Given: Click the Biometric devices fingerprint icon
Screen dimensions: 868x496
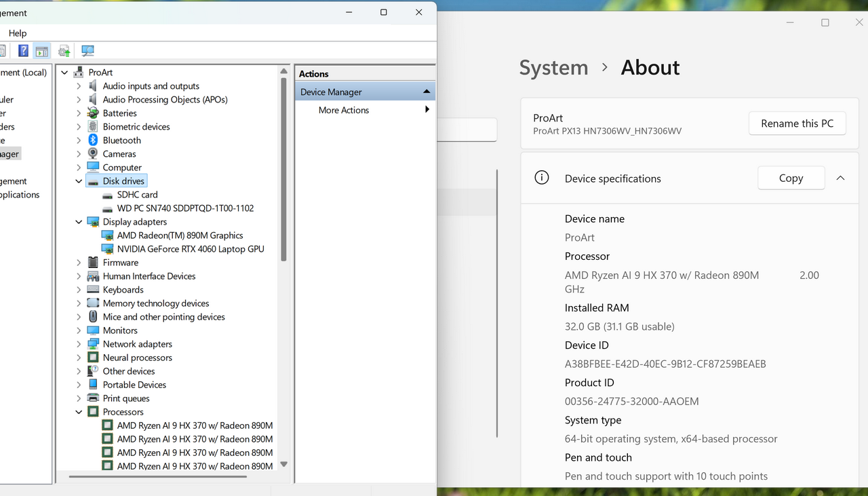Looking at the screenshot, I should coord(93,127).
